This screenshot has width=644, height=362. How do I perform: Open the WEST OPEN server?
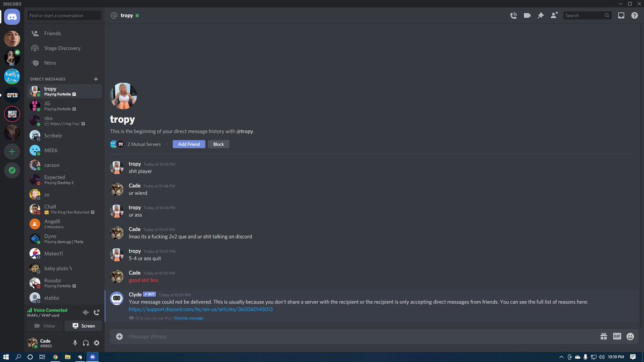point(12,114)
